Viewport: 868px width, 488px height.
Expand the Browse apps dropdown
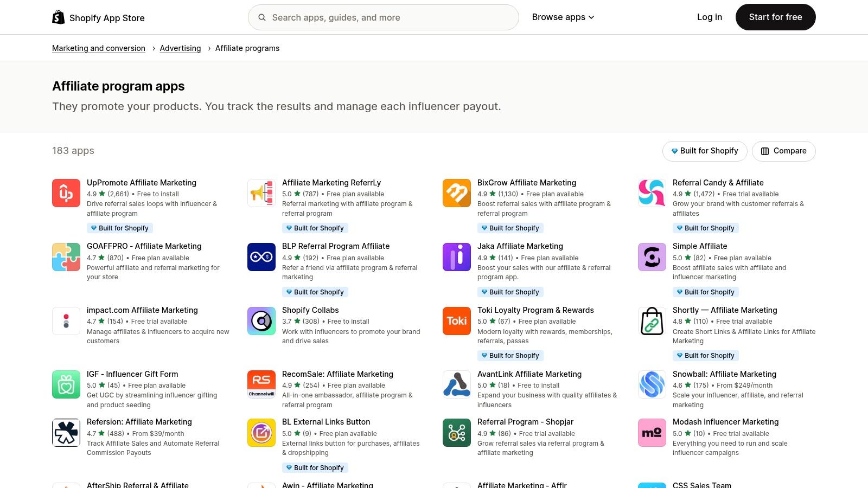click(563, 17)
